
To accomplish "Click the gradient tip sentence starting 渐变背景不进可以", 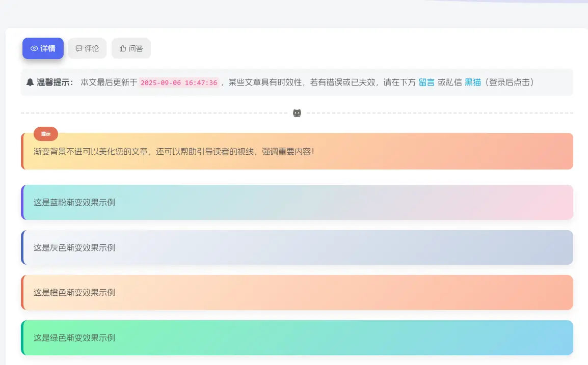I will pos(174,151).
